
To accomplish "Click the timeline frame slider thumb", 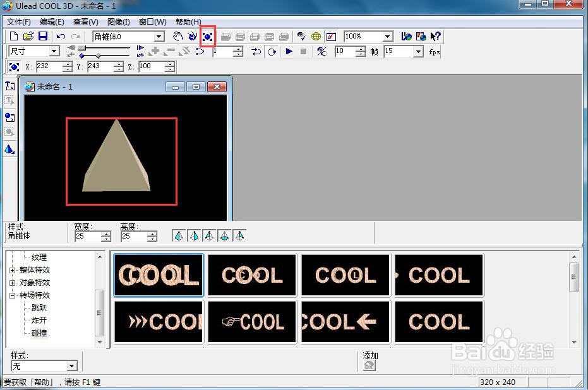I will 81,48.
